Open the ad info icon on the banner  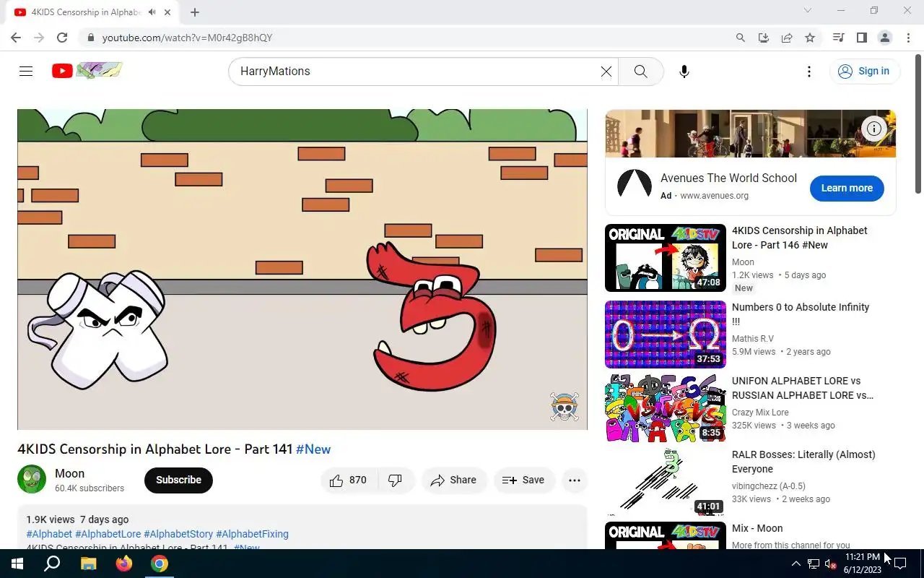[874, 129]
